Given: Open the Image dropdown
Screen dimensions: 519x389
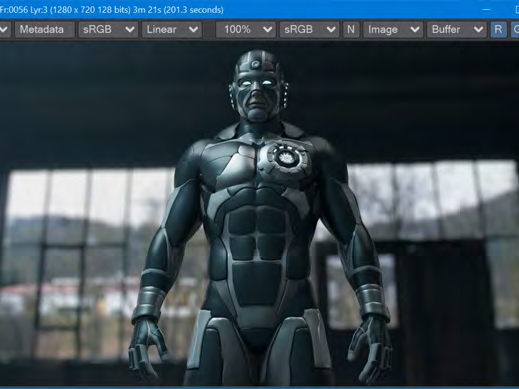Looking at the screenshot, I should click(393, 29).
